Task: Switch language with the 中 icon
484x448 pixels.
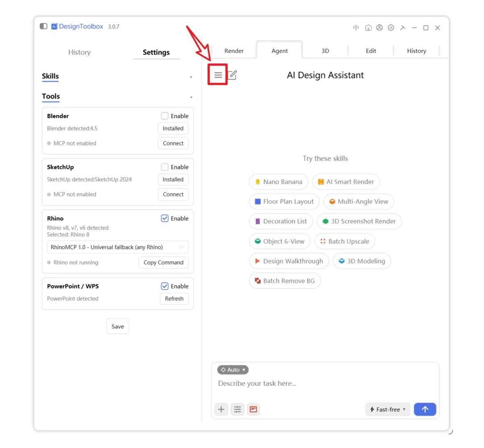Action: [x=356, y=28]
